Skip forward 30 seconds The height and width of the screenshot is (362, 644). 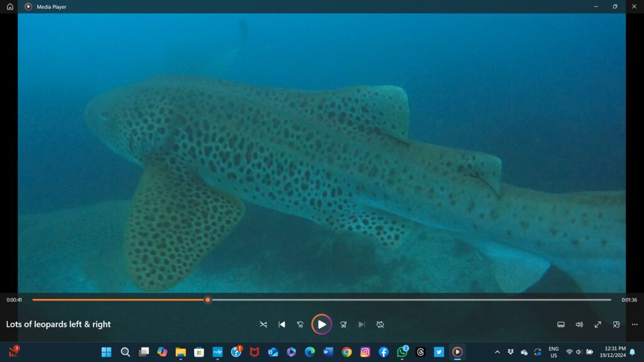point(343,324)
